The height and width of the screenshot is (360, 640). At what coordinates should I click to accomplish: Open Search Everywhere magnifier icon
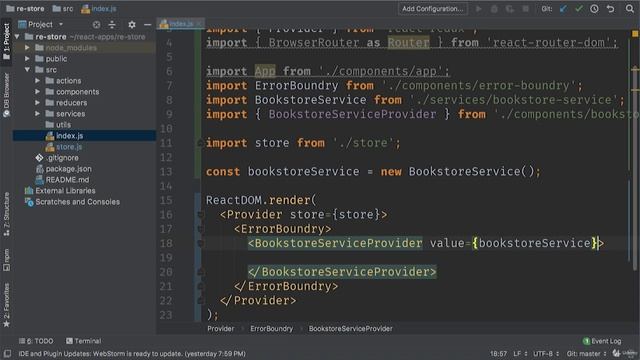click(630, 9)
